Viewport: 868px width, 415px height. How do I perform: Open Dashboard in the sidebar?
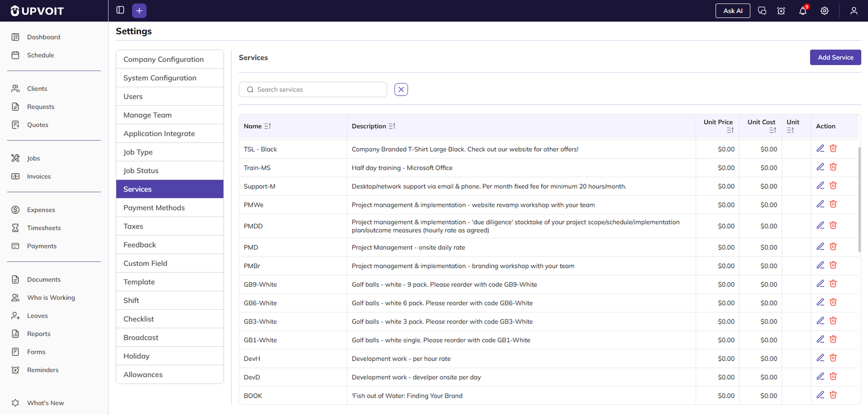(43, 37)
